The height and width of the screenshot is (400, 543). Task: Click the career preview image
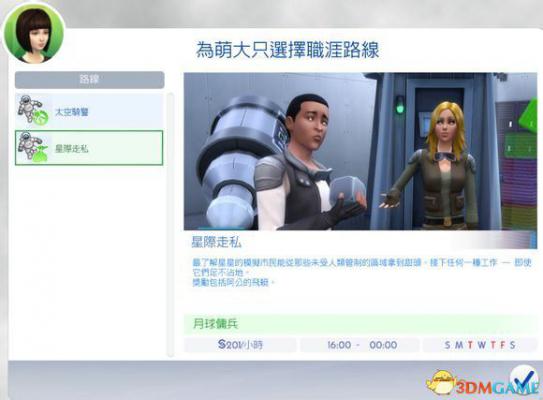360,151
